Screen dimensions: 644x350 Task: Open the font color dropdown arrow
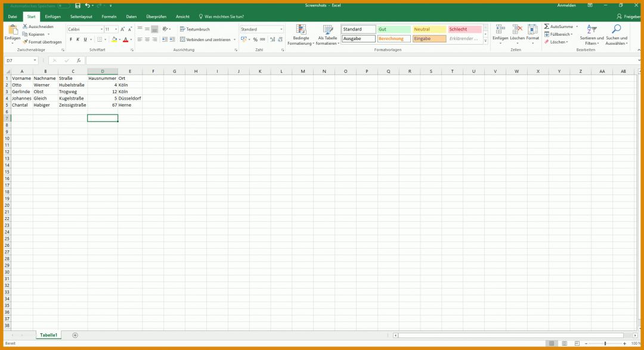coord(131,40)
